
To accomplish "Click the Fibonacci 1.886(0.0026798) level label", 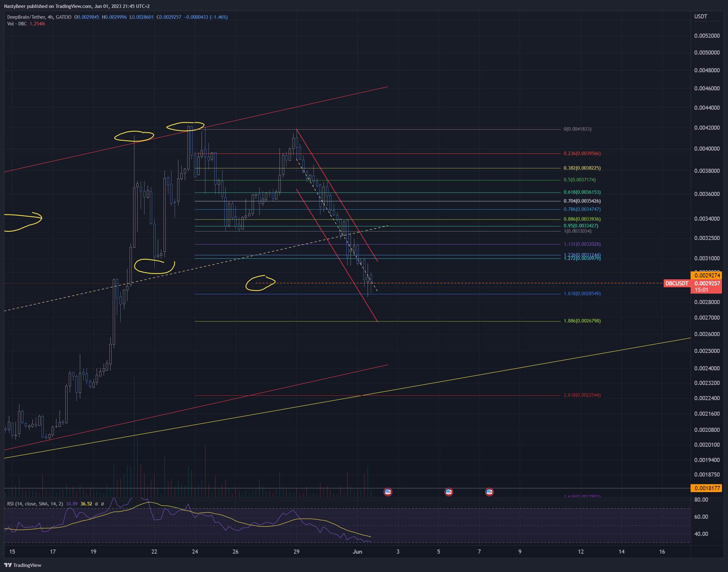I will tap(582, 321).
